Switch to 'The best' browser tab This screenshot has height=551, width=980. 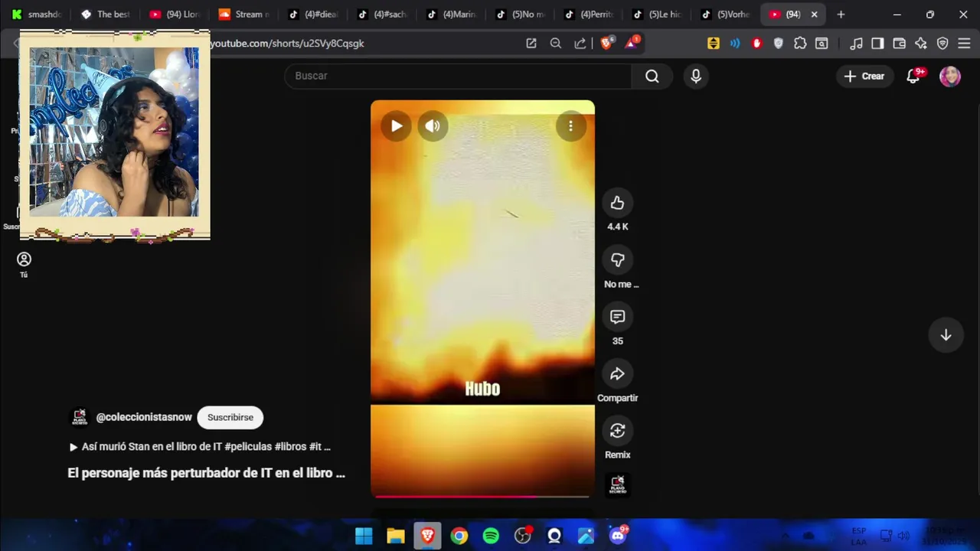106,15
